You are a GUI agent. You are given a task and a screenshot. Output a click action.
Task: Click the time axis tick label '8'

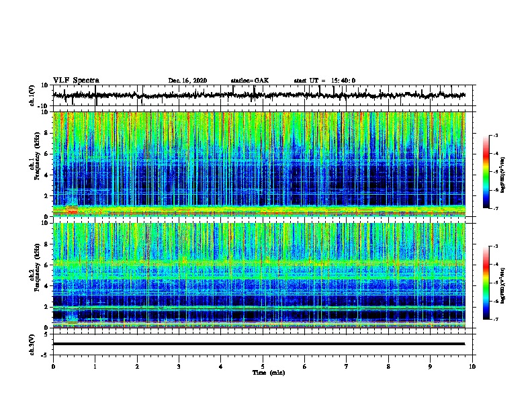(388, 367)
